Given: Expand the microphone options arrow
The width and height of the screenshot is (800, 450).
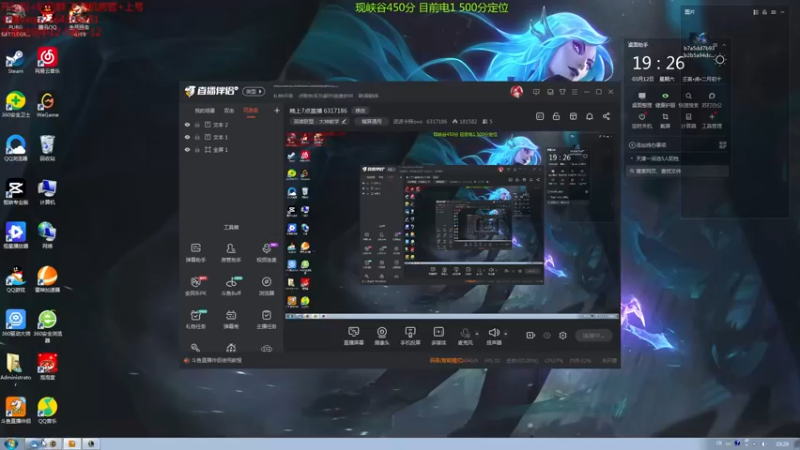Looking at the screenshot, I should tap(477, 334).
